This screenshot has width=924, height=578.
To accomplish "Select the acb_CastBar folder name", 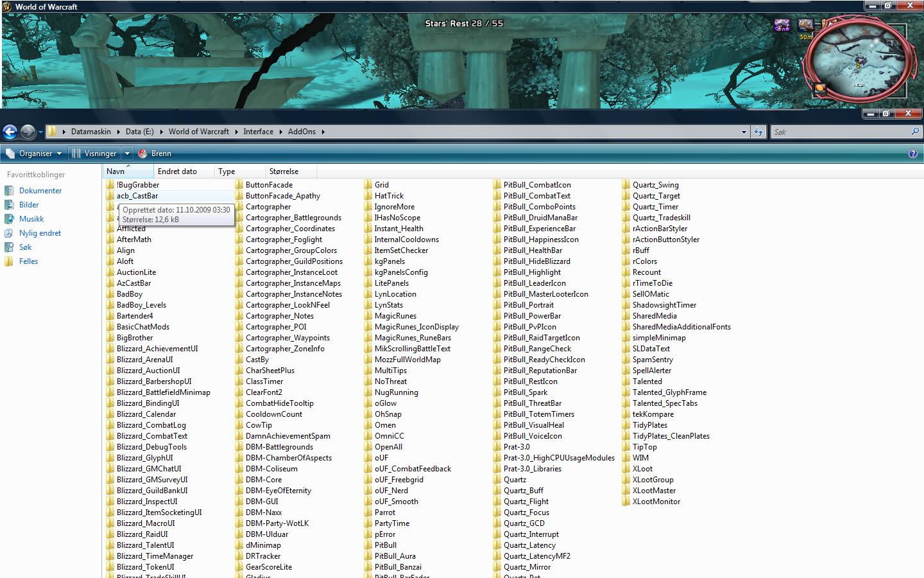I will [x=137, y=196].
